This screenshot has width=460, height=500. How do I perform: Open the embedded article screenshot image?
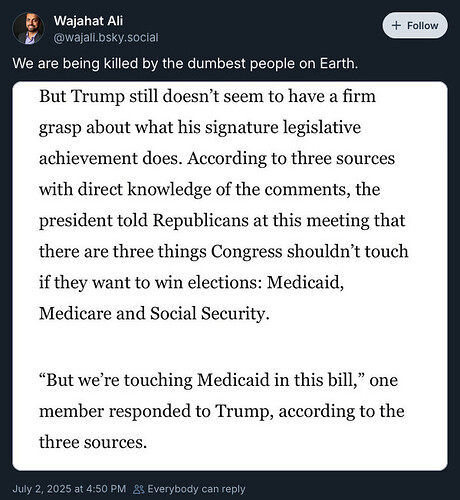coord(230,276)
